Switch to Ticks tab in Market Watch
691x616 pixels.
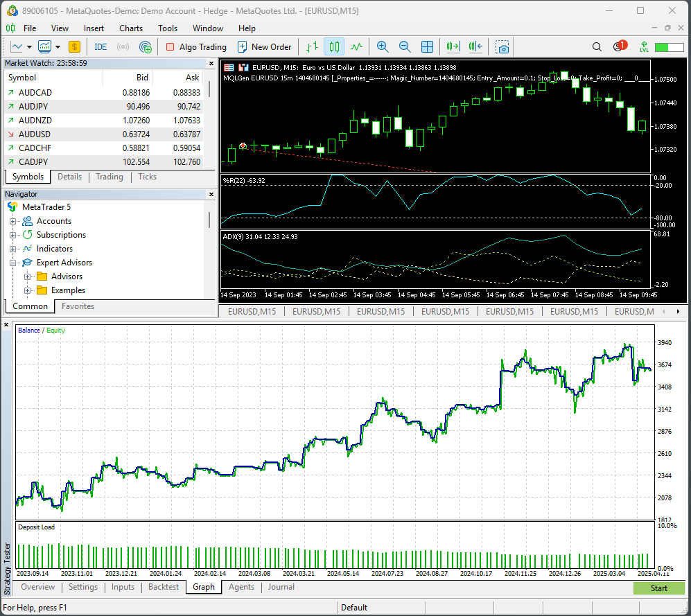coord(147,177)
